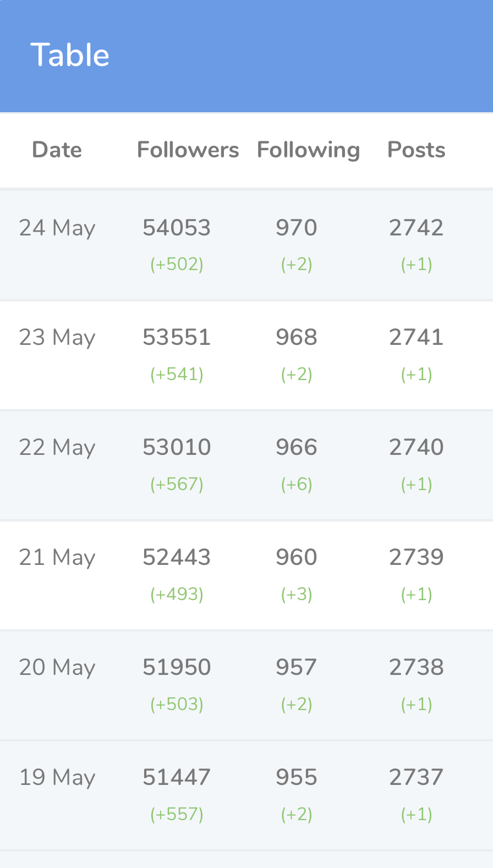The image size is (493, 868).
Task: Open the 21 May row date
Action: coord(57,558)
